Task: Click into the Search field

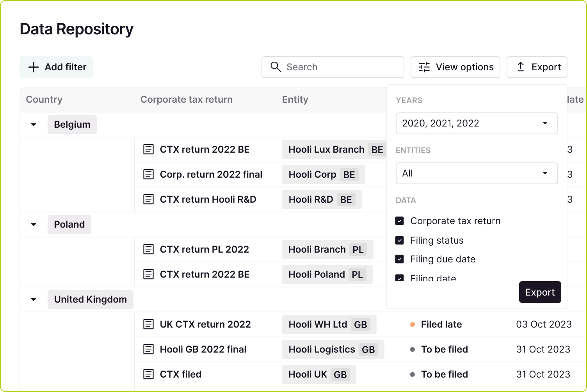Action: coord(336,67)
